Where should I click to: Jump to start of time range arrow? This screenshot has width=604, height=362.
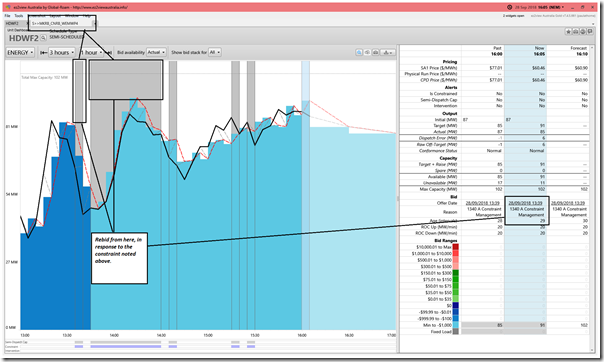click(x=44, y=52)
